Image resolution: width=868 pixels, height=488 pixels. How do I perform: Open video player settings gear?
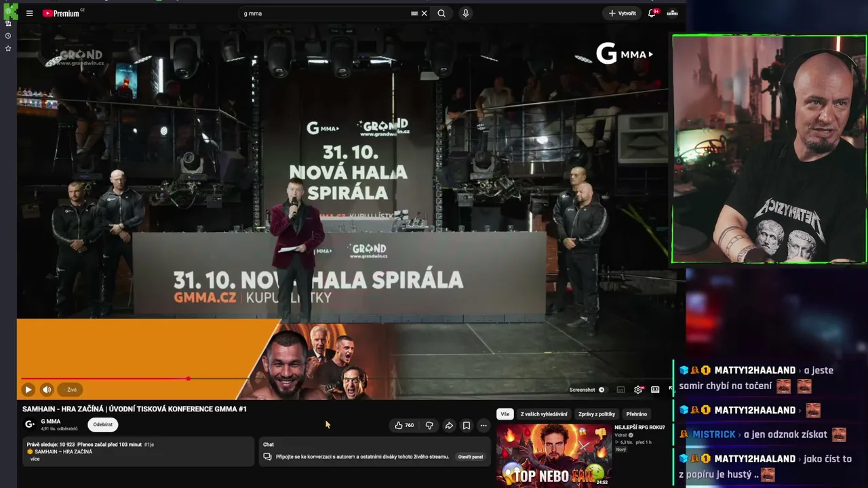point(637,390)
